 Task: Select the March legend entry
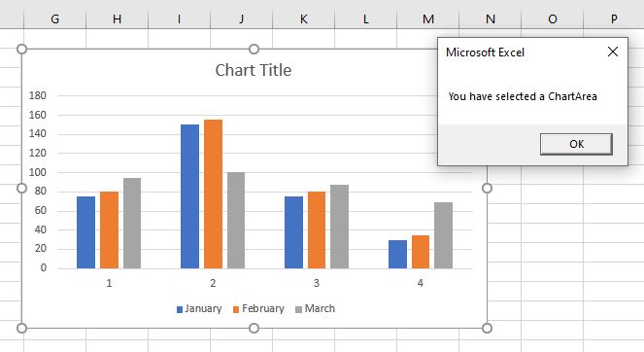coord(316,309)
